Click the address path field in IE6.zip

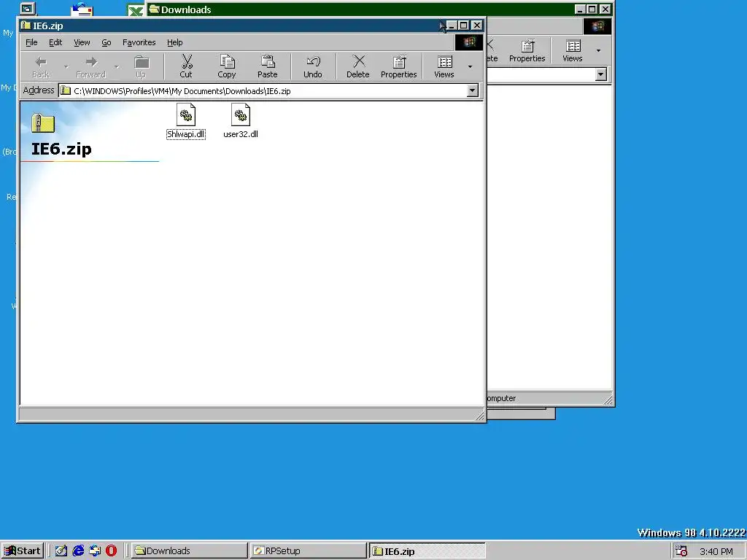pyautogui.click(x=263, y=90)
